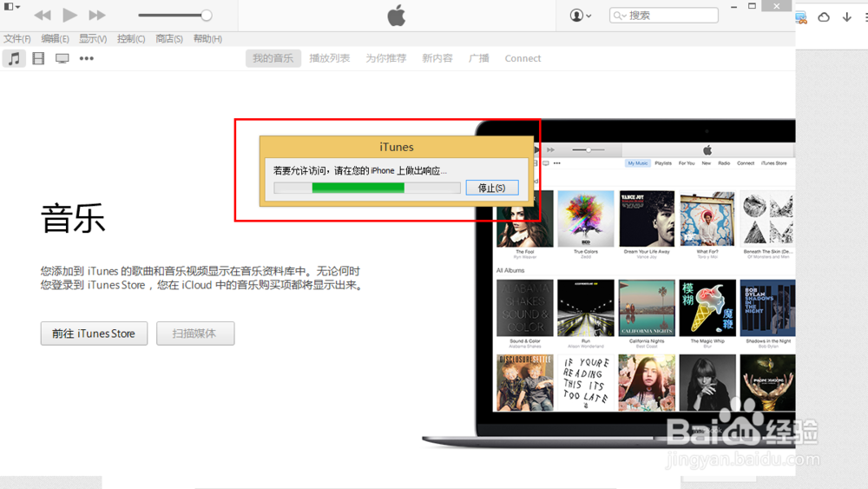Open the mini player dropdown at top-left corner
868x489 pixels.
(x=11, y=7)
